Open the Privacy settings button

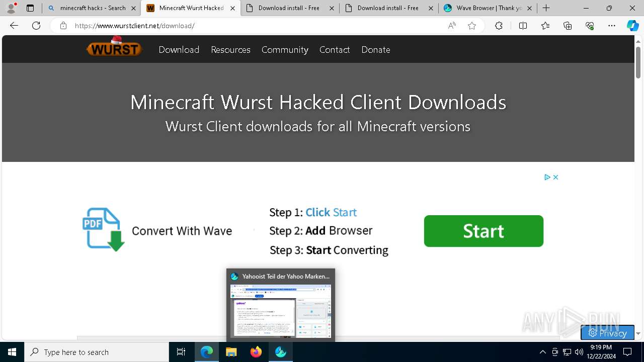[607, 333]
